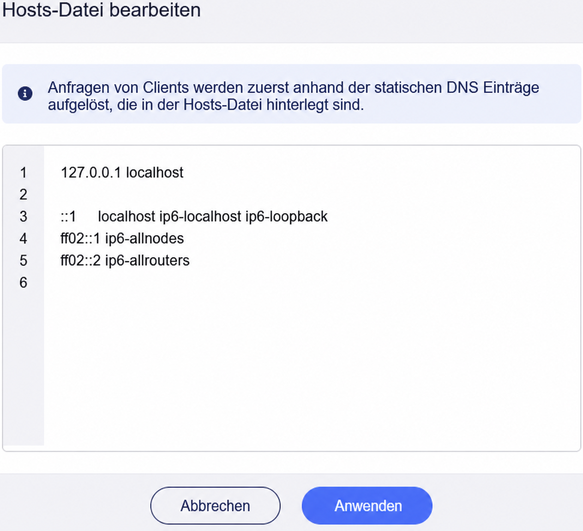Select line number 2 in the gutter
583x531 pixels.
point(23,194)
